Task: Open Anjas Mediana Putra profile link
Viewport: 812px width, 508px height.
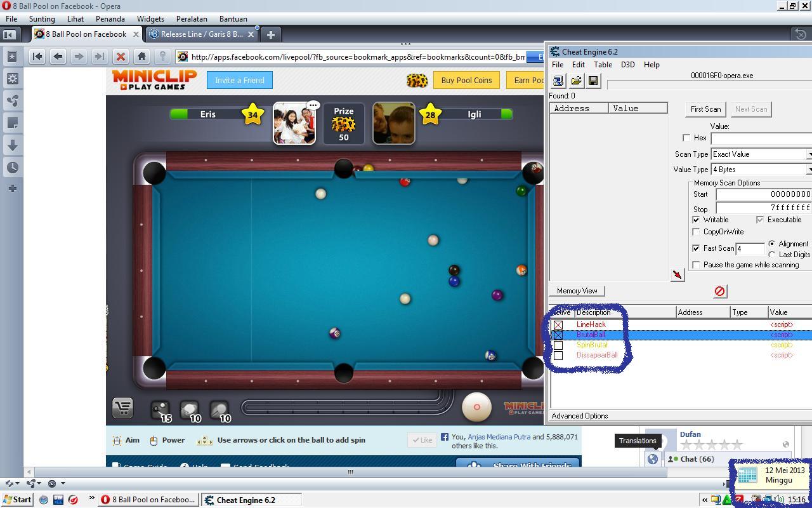Action: tap(499, 437)
